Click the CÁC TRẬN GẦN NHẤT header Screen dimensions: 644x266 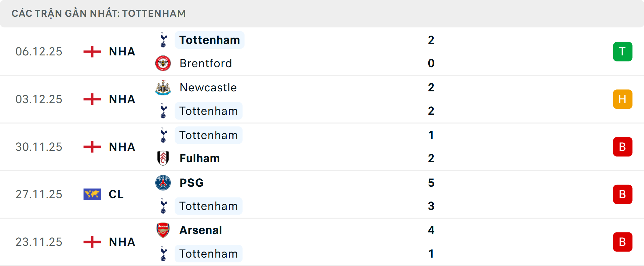pyautogui.click(x=99, y=13)
